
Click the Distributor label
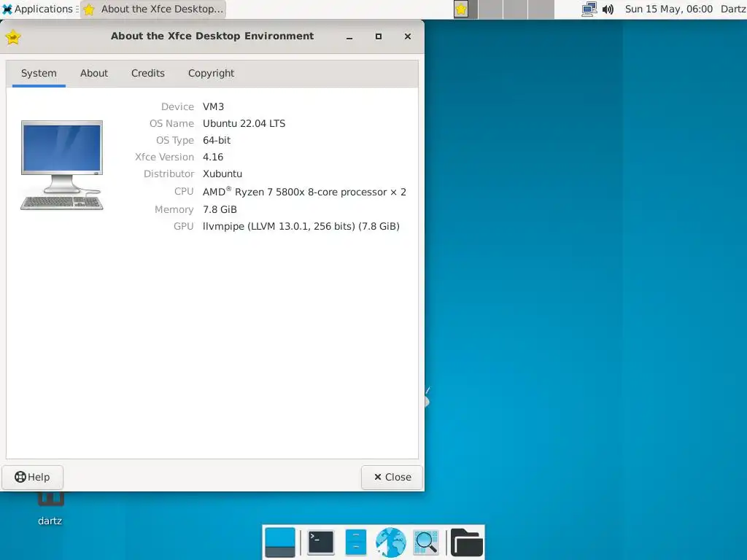(x=169, y=174)
